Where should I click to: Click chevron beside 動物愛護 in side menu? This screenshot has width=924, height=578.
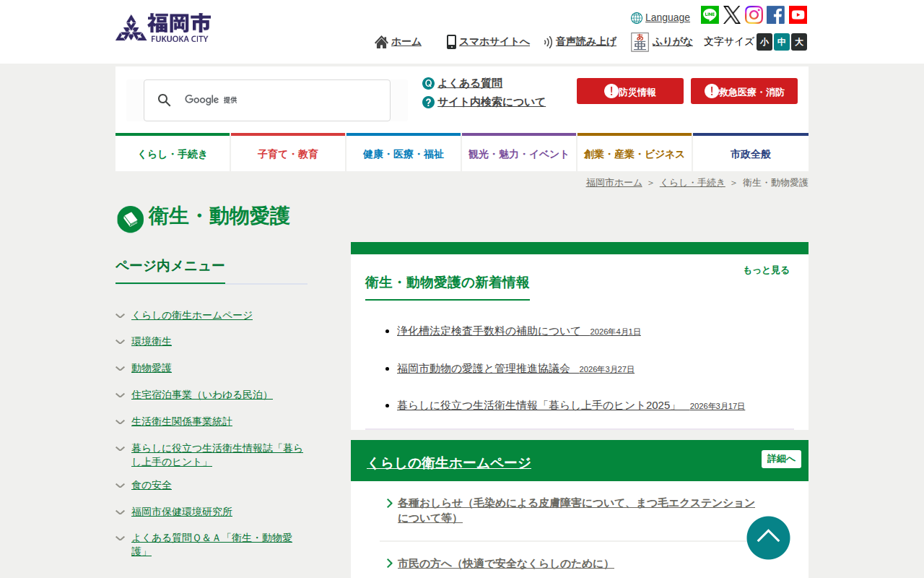tap(121, 368)
